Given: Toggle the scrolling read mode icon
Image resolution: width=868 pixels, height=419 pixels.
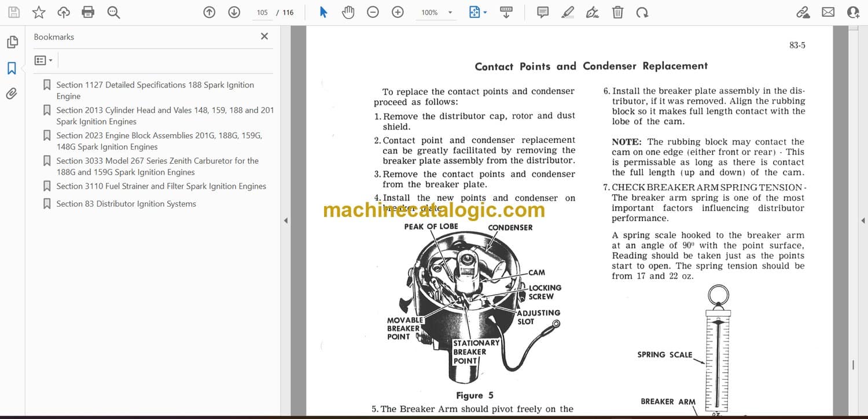Looking at the screenshot, I should click(506, 12).
